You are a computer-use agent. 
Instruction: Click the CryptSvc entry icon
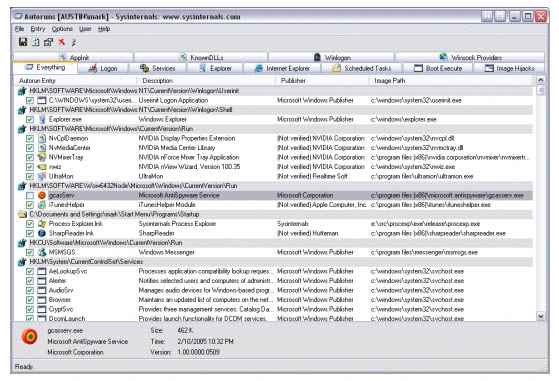point(42,309)
